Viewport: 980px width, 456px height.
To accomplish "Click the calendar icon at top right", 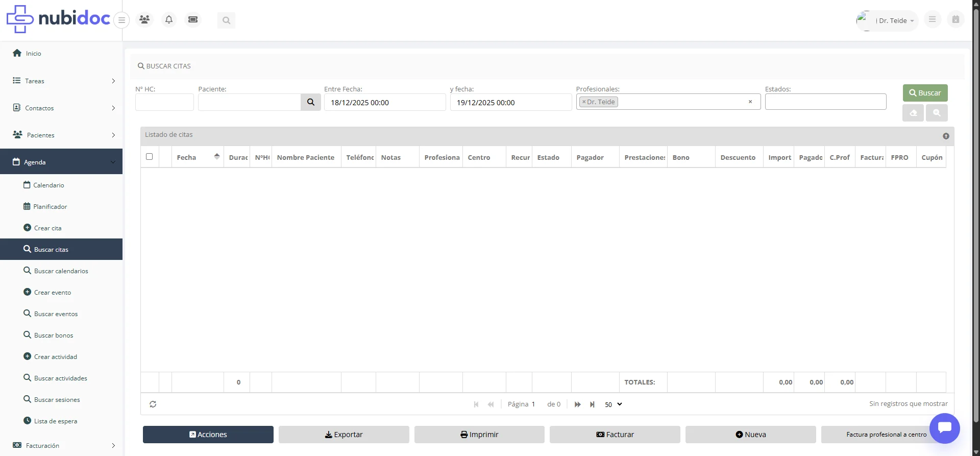I will click(x=955, y=19).
